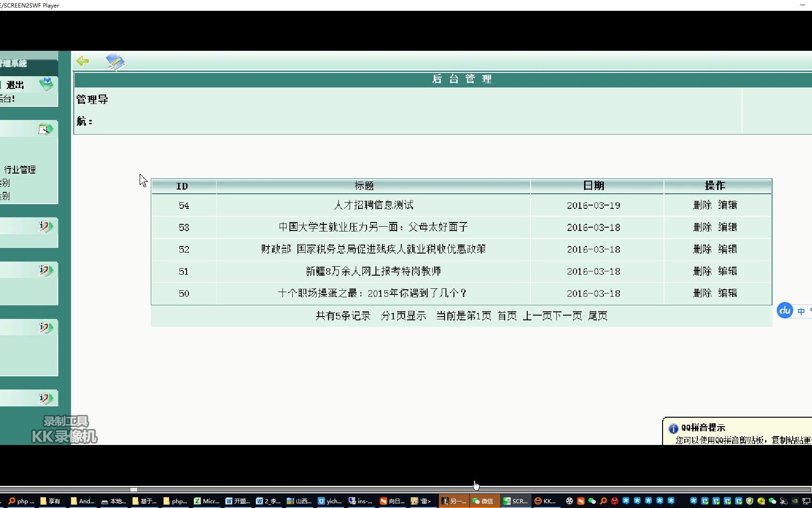Delete record 52 财政部 tax policy
Image resolution: width=812 pixels, height=508 pixels.
pos(703,249)
